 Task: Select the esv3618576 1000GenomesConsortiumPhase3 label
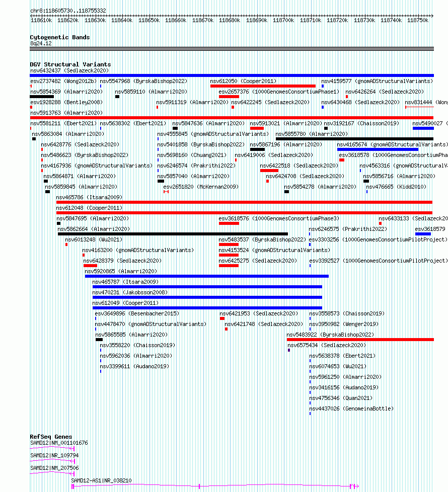tap(279, 218)
